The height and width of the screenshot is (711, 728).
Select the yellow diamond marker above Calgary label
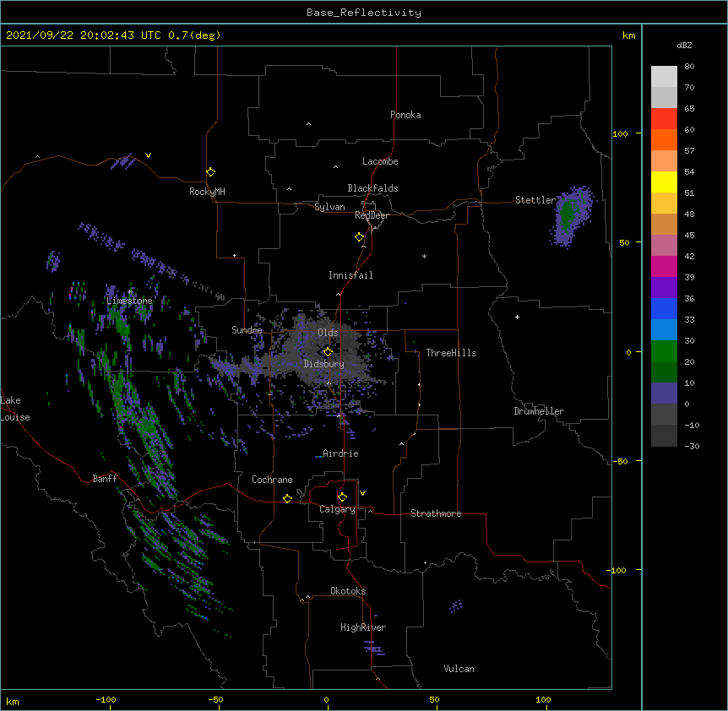pos(342,497)
